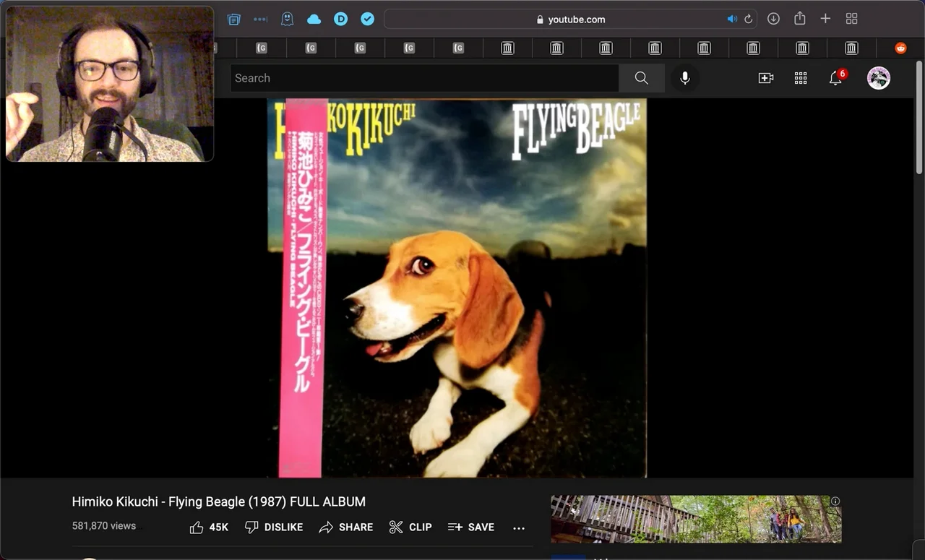Open the Ghostery ghost extension

pos(287,20)
